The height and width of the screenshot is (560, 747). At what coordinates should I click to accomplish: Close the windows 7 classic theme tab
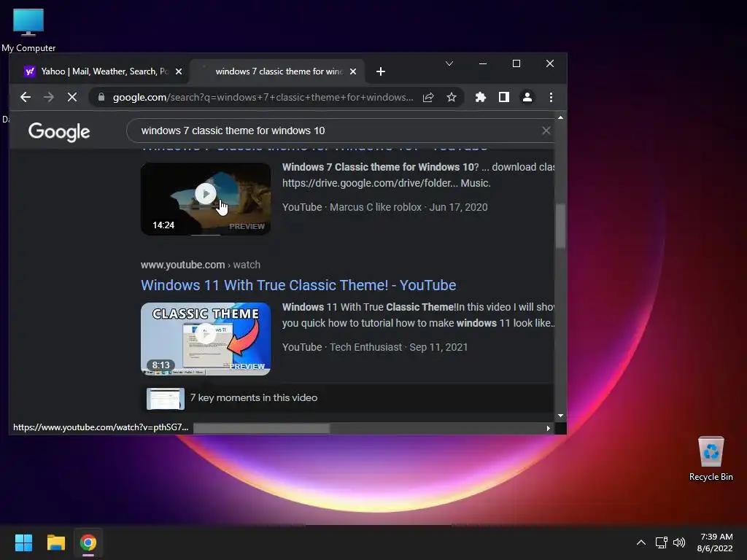353,71
